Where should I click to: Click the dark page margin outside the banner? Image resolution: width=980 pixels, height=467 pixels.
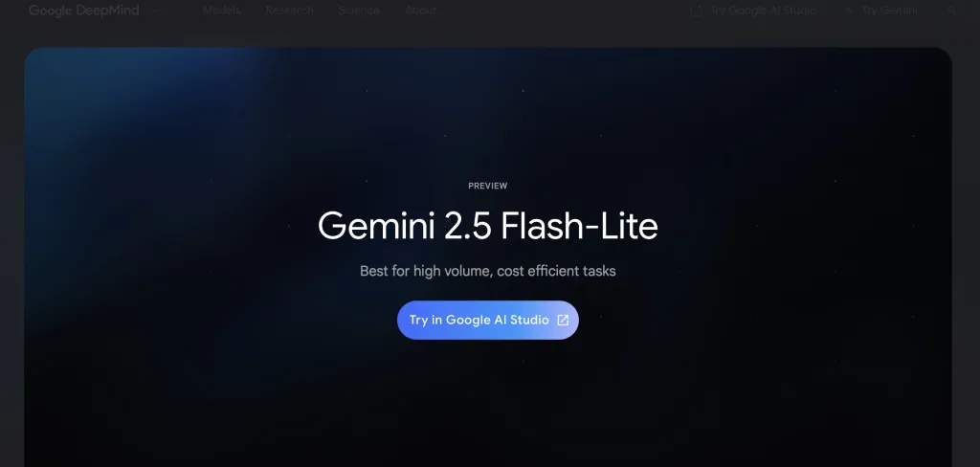tap(11, 250)
